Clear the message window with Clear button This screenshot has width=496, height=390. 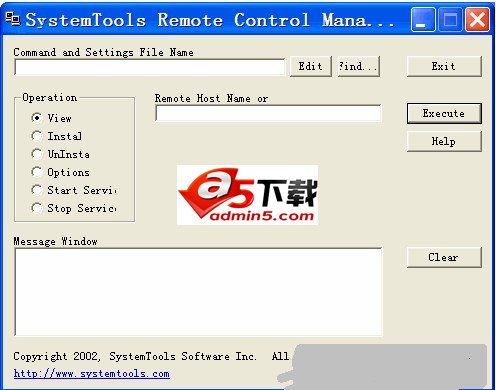(x=444, y=257)
